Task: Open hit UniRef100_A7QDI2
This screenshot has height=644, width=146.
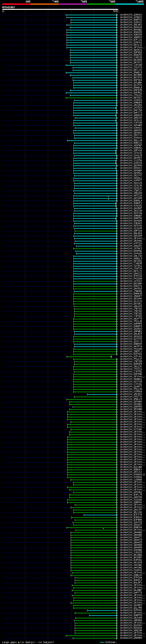Action: [131, 17]
